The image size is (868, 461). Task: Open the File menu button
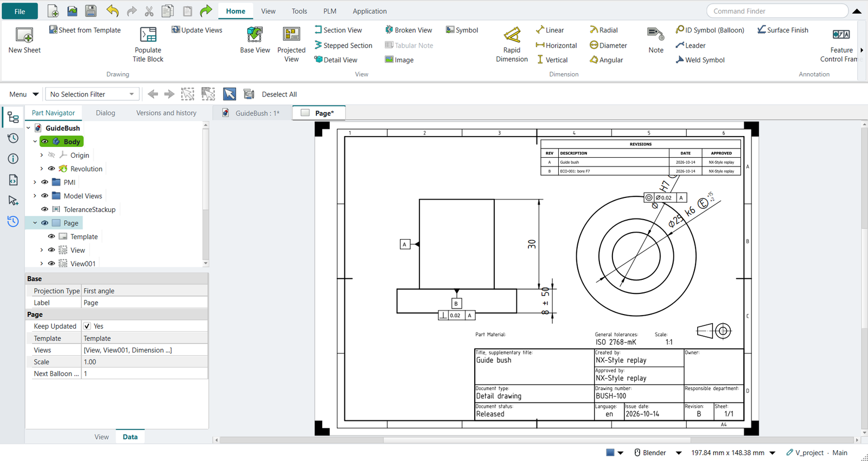tap(20, 11)
